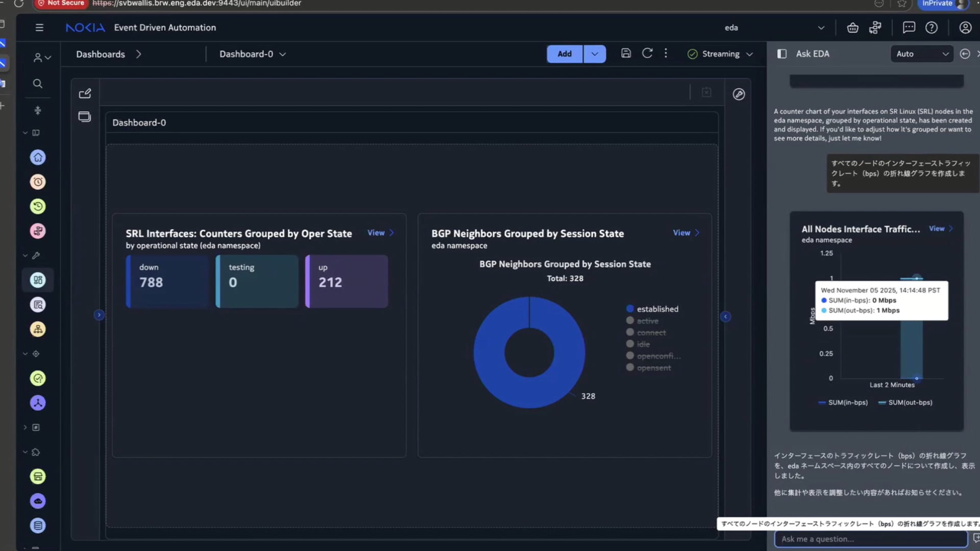980x551 pixels.
Task: Click the Add button on the dashboard toolbar
Action: [x=564, y=54]
